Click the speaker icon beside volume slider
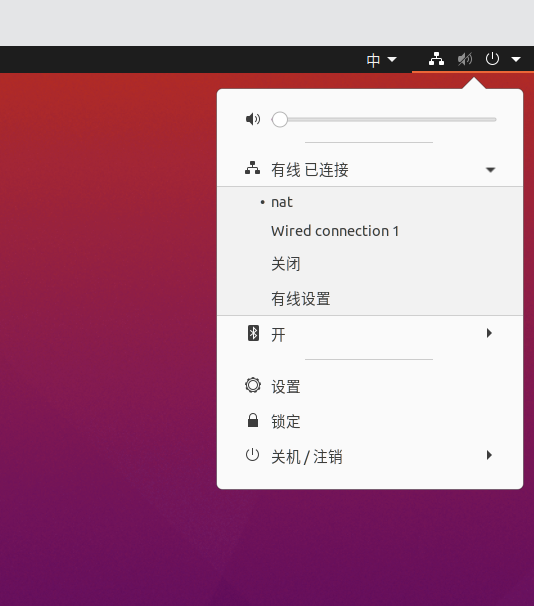This screenshot has width=534, height=606. (x=253, y=119)
